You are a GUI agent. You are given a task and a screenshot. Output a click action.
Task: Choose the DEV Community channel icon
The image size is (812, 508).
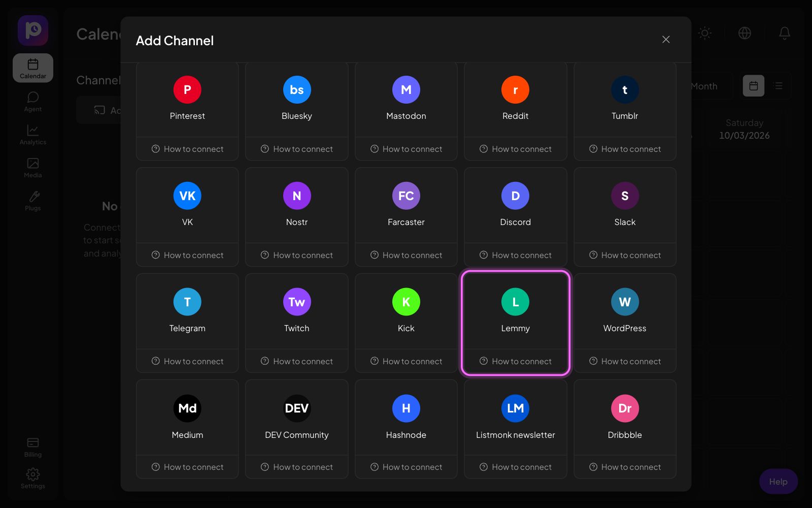[297, 408]
